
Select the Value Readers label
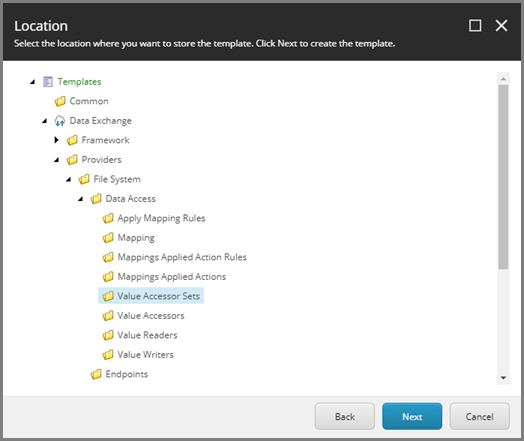click(x=147, y=335)
